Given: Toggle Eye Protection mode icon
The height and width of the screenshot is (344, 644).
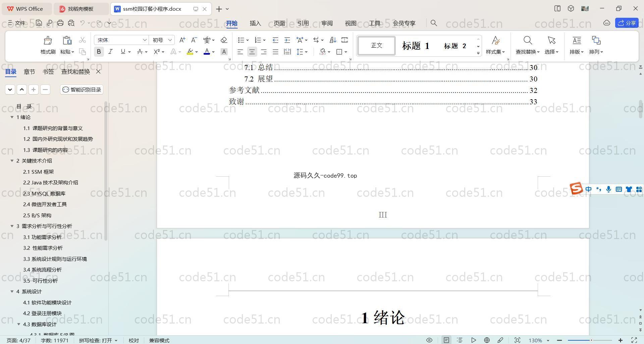Looking at the screenshot, I should pos(429,340).
